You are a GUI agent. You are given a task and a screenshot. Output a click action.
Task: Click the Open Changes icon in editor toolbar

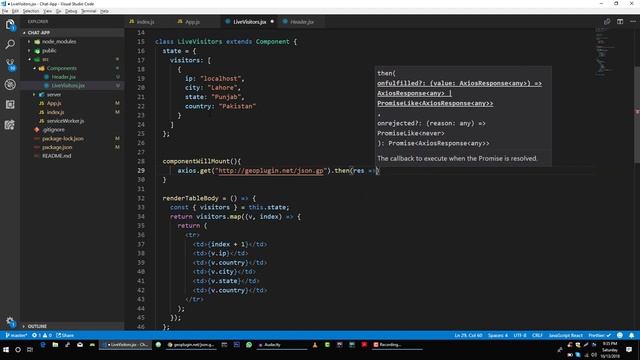click(607, 22)
